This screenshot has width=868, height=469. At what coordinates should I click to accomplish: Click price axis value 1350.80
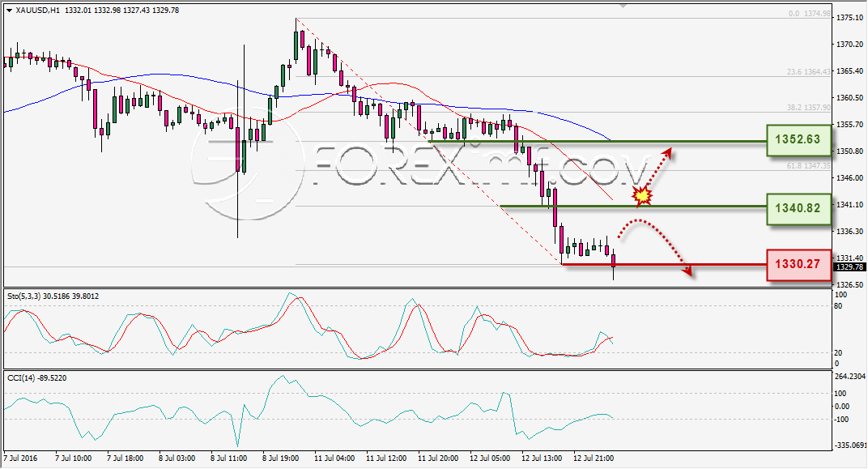(x=849, y=151)
